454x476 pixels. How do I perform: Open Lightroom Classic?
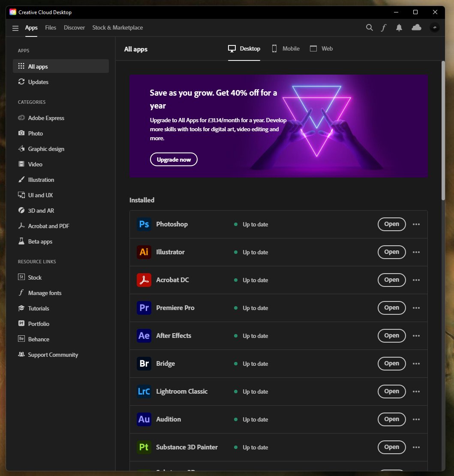point(391,391)
